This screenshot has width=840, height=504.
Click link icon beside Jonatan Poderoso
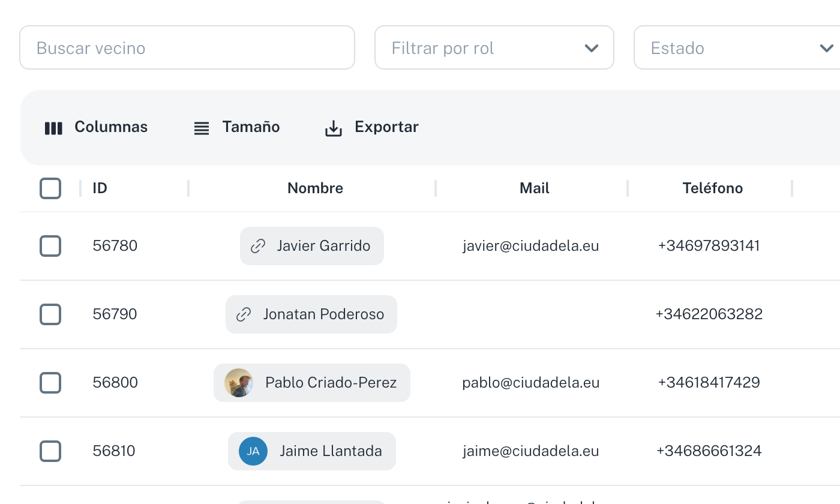(x=244, y=314)
